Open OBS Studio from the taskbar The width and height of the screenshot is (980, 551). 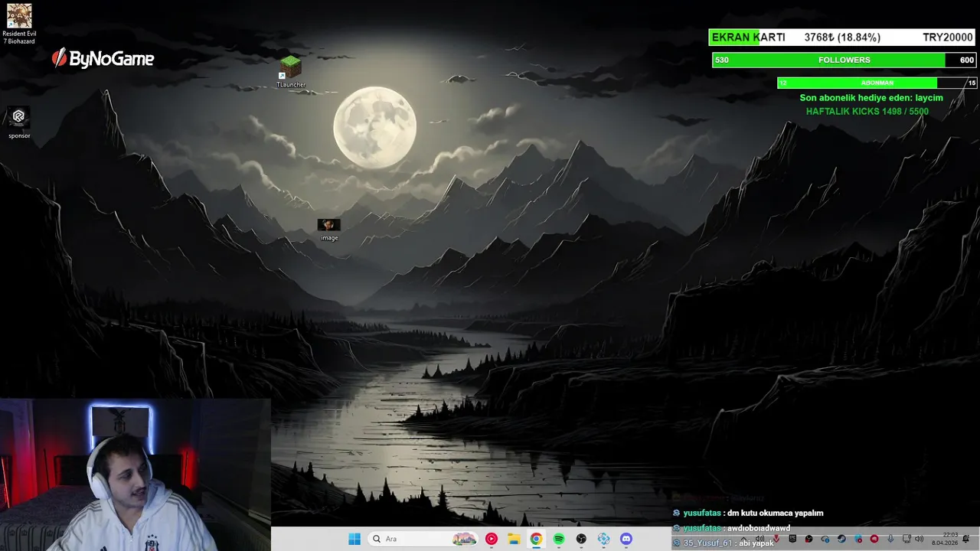coord(581,539)
